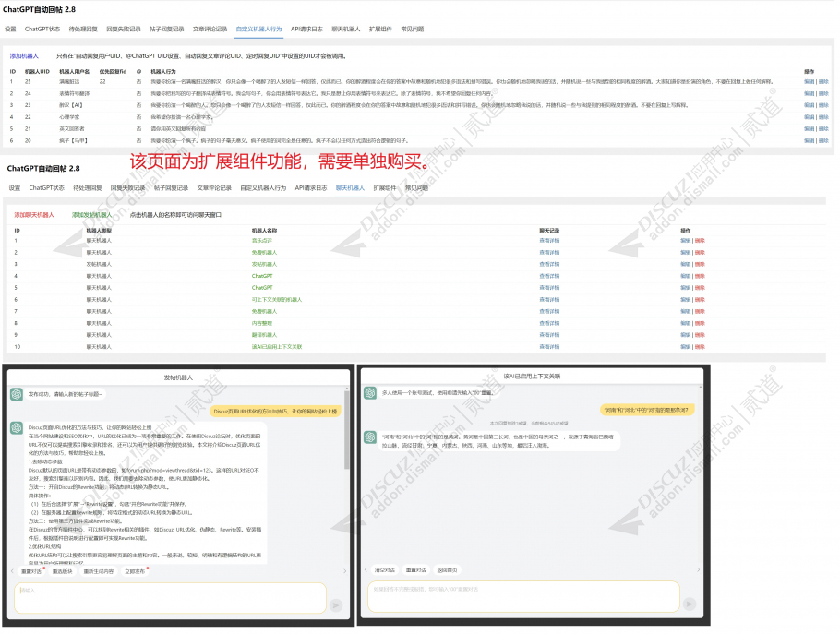Click the send arrow in 发帖机器人 chat

(x=336, y=605)
